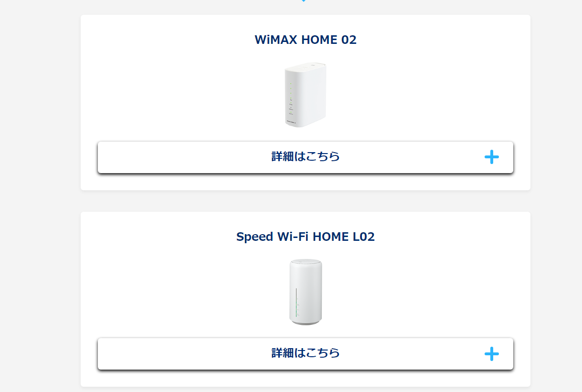Click the gray gap between the two cards
Viewport: 582px width, 392px height.
(x=306, y=201)
